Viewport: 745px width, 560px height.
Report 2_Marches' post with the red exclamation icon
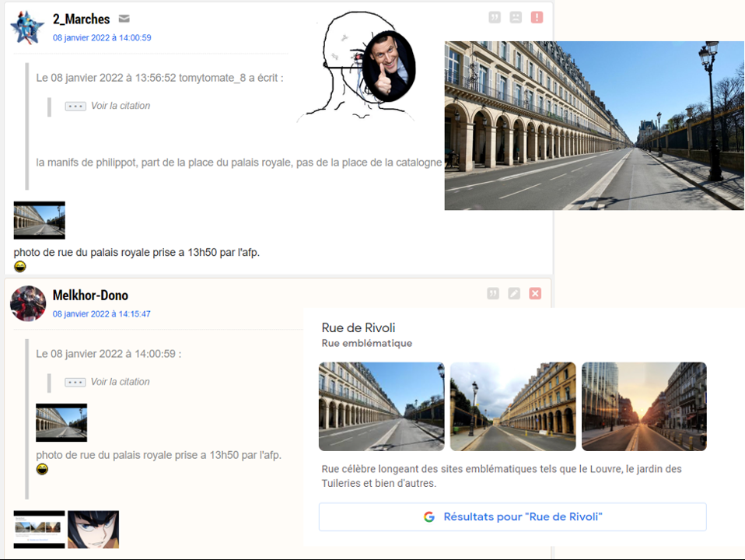coord(537,17)
